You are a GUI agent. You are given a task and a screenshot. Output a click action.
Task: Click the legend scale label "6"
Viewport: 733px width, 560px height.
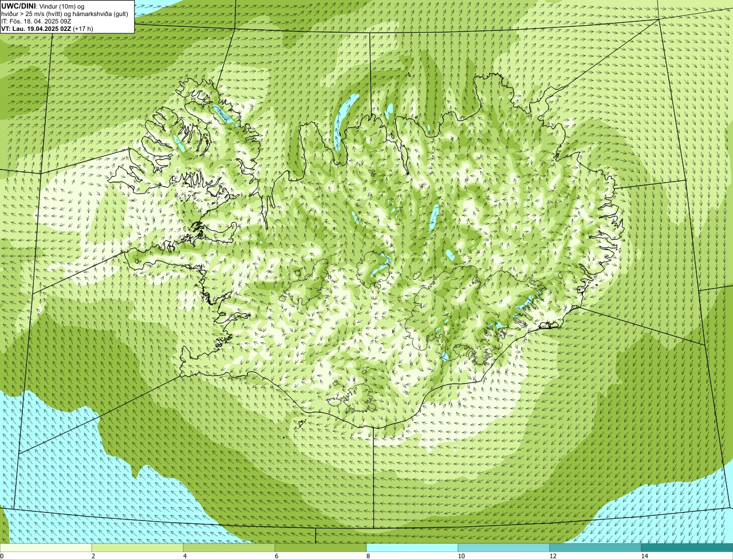[x=276, y=556]
